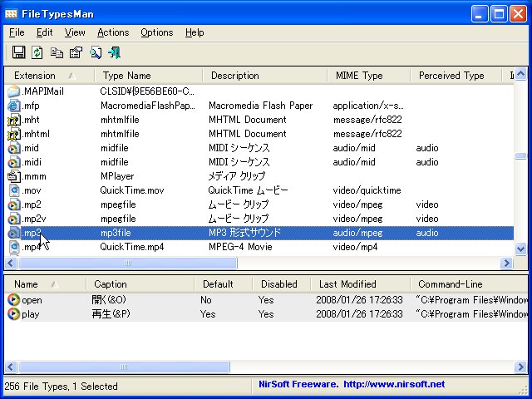Click the icon beside .mht extension
The image size is (532, 399).
click(13, 120)
